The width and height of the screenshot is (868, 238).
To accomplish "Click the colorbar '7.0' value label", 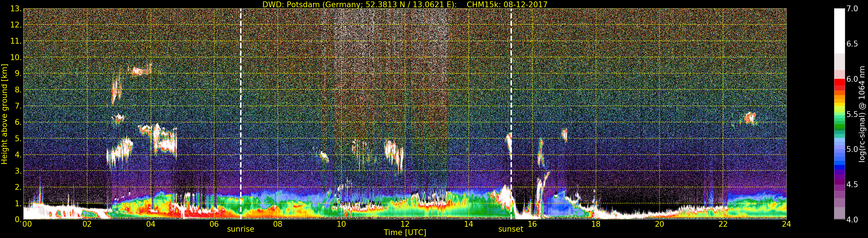I will coord(852,9).
